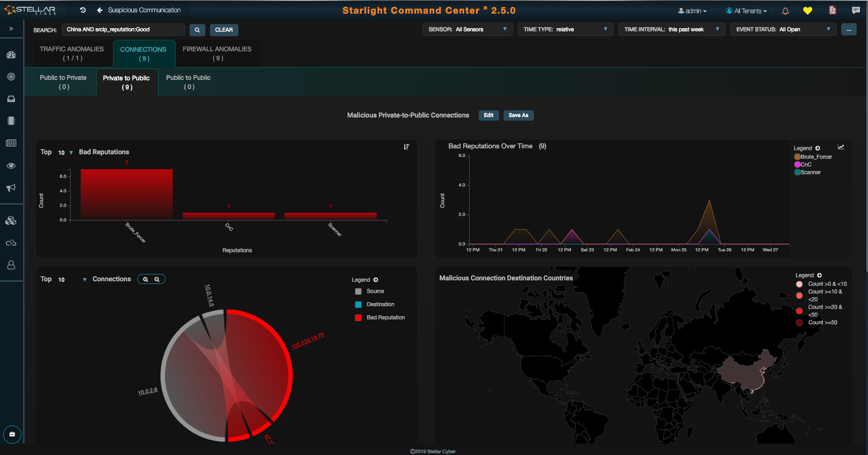The image size is (868, 455).
Task: Toggle Brute_Forcer series in legend
Action: point(813,157)
